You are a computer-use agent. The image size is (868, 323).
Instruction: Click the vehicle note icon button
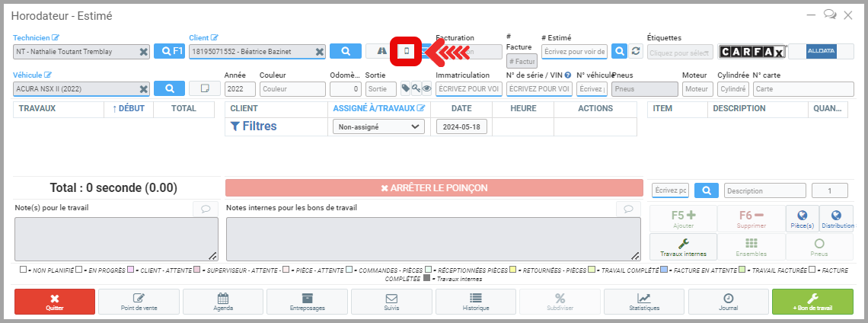[x=205, y=88]
